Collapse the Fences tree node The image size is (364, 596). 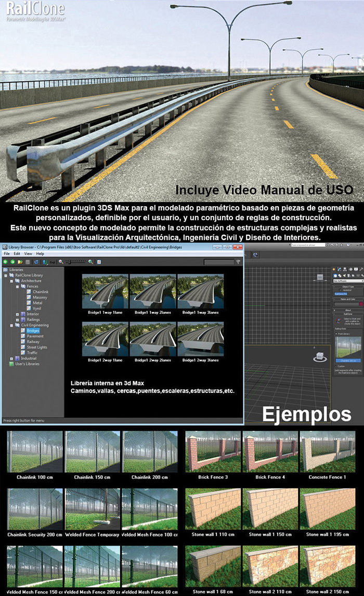18,287
